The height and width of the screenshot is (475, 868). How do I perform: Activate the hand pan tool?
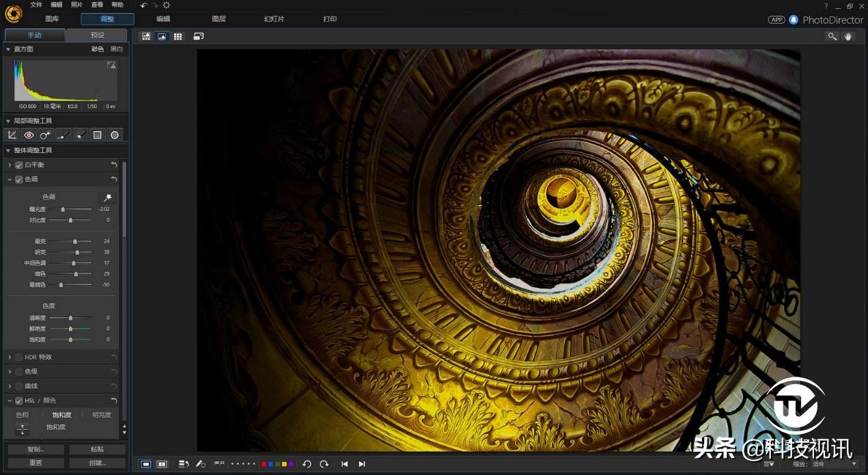[848, 36]
